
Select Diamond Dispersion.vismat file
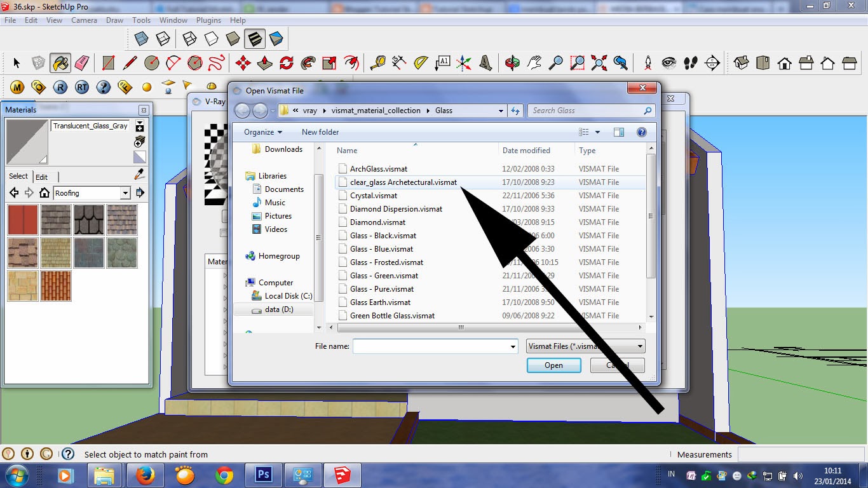(x=396, y=209)
